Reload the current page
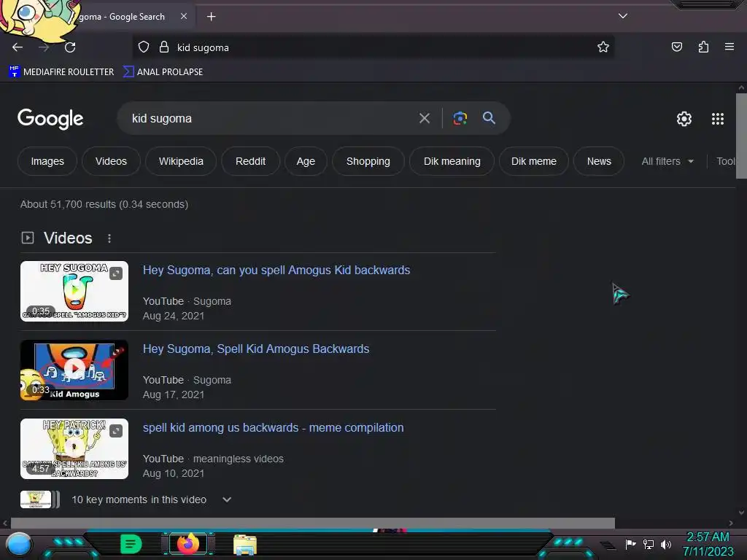Image resolution: width=747 pixels, height=560 pixels. point(70,47)
